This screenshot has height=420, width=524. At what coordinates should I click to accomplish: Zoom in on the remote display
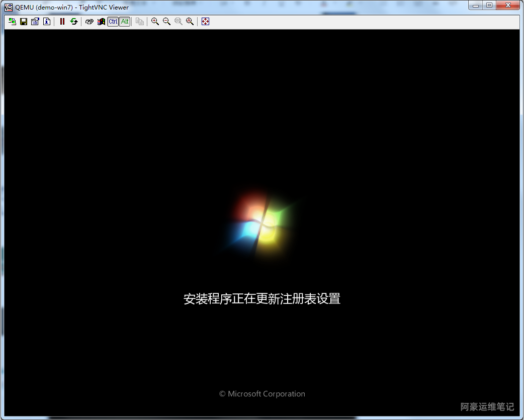click(x=155, y=22)
